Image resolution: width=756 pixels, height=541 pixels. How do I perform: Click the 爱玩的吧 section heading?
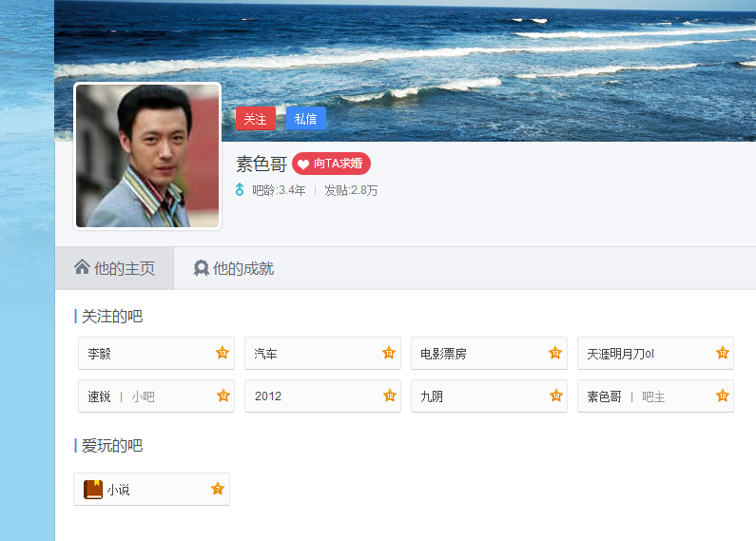(x=112, y=446)
